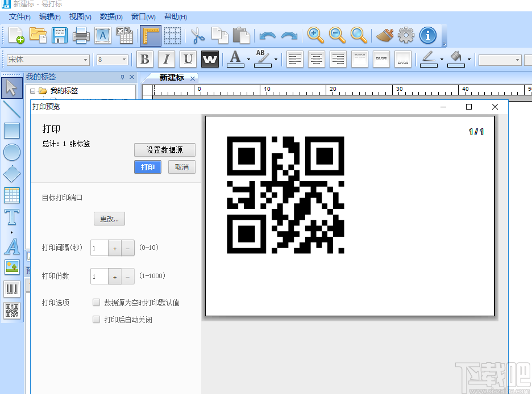Toggle italic text formatting
The width and height of the screenshot is (532, 394).
click(166, 59)
